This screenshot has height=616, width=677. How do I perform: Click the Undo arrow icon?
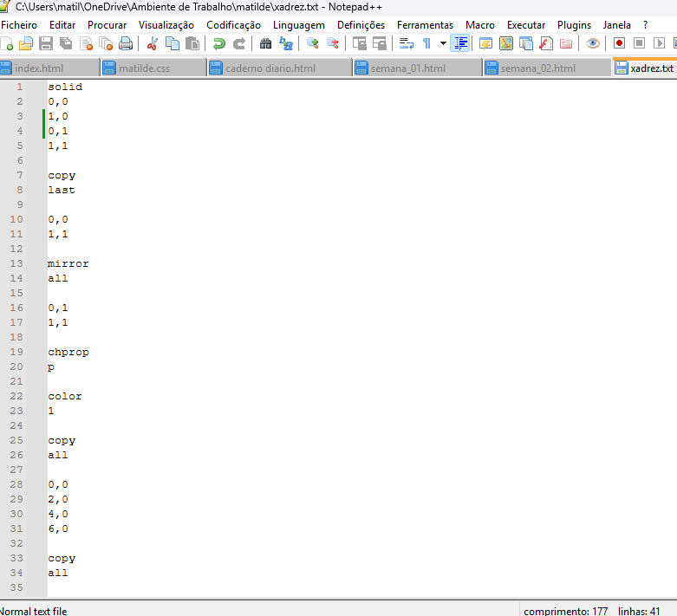click(219, 43)
